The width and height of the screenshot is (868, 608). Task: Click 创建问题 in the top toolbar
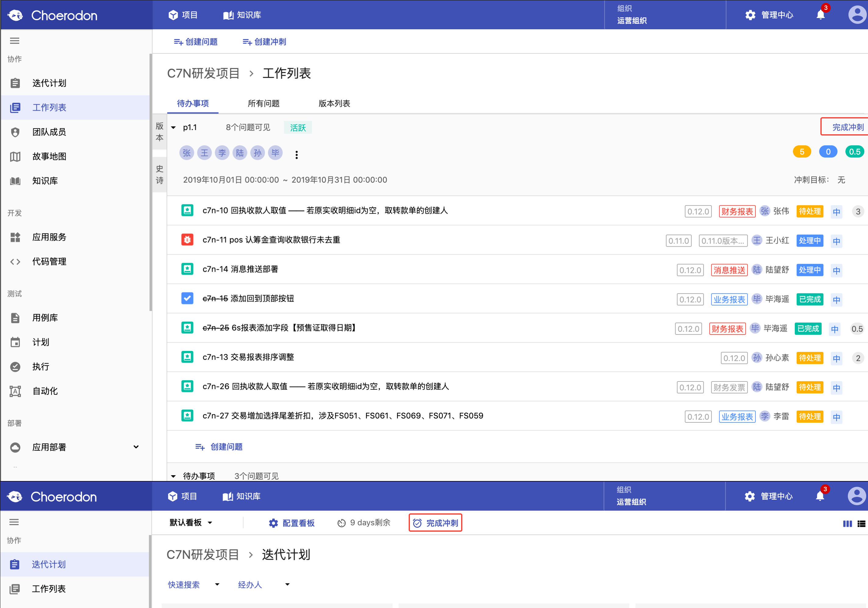coord(195,42)
